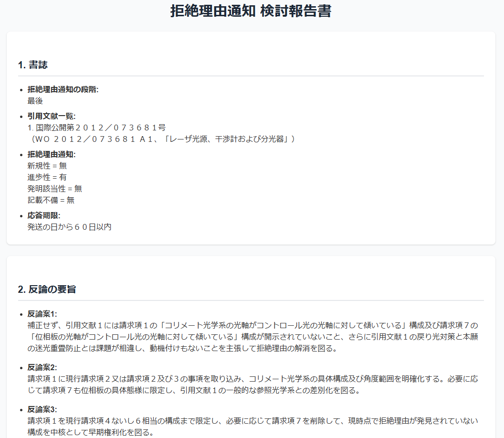The height and width of the screenshot is (438, 504).
Task: Click the label 反論案1:
Action: tap(42, 314)
